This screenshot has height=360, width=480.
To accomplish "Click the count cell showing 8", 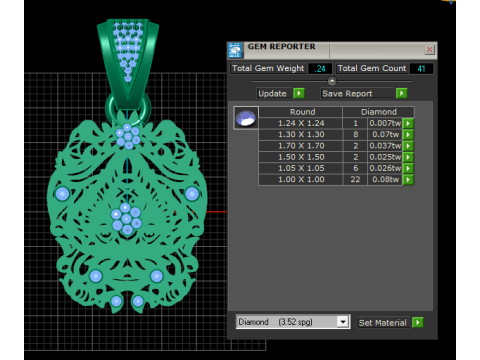I will [355, 135].
